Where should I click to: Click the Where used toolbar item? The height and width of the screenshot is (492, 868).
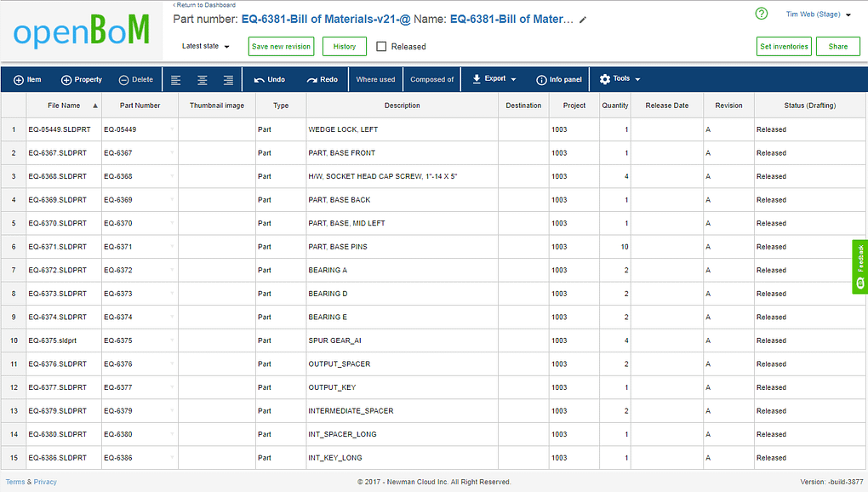376,80
